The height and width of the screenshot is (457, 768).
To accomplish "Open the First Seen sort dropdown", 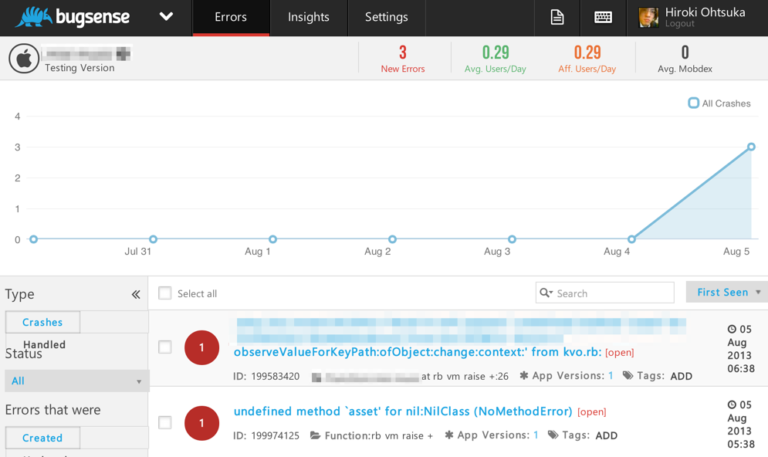I will 727,292.
